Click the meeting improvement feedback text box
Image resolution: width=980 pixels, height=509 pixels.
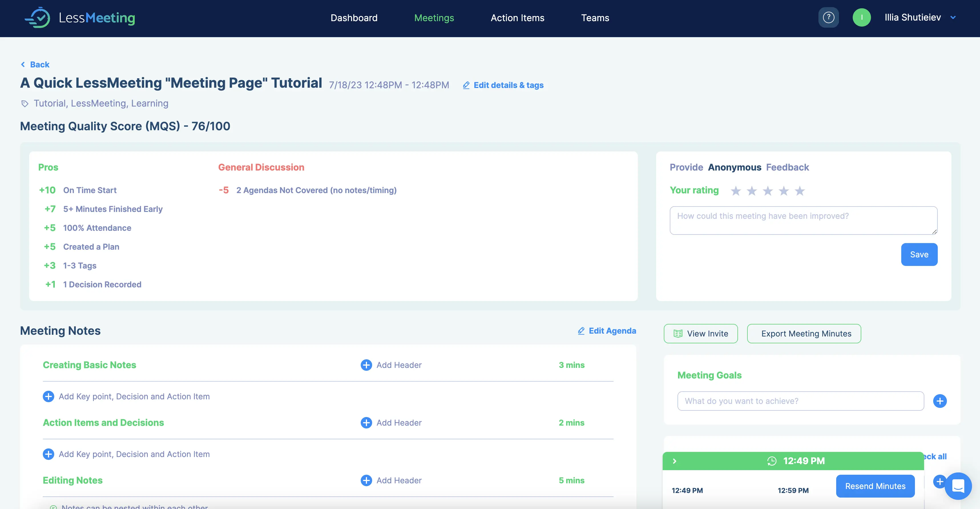tap(803, 221)
